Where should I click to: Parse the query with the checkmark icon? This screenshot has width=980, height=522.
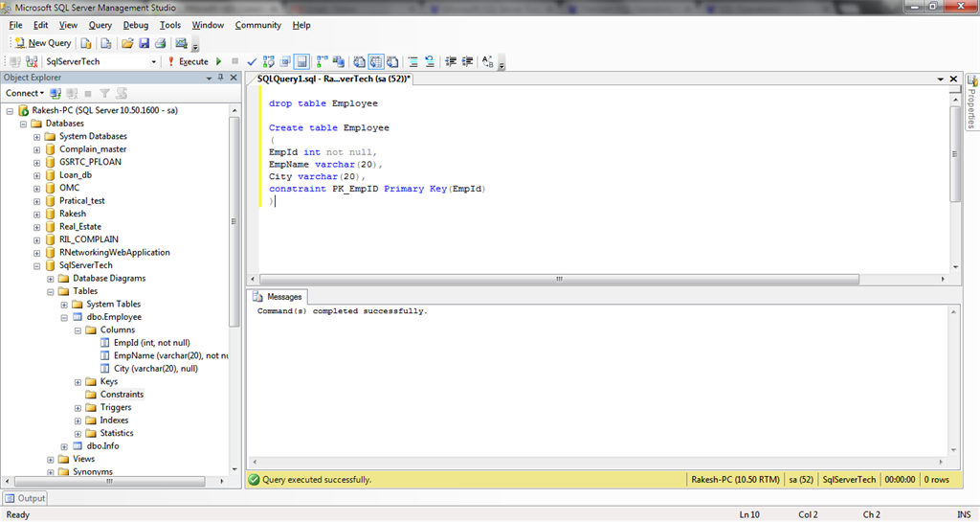tap(252, 61)
